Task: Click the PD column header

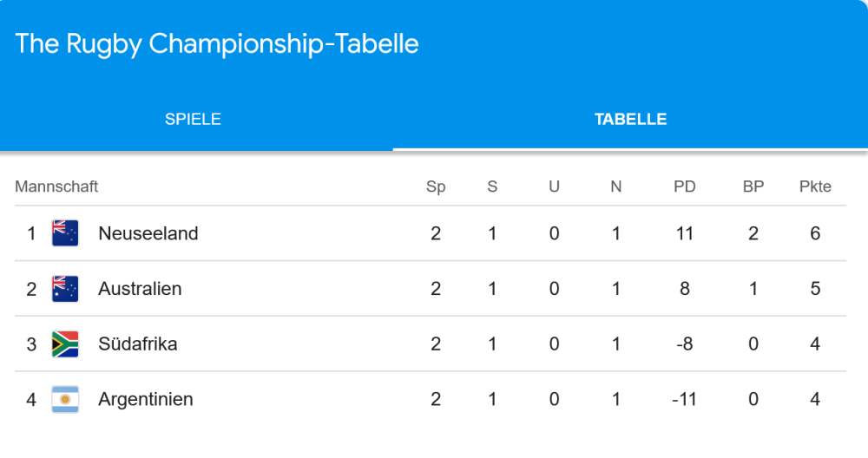Action: [685, 186]
